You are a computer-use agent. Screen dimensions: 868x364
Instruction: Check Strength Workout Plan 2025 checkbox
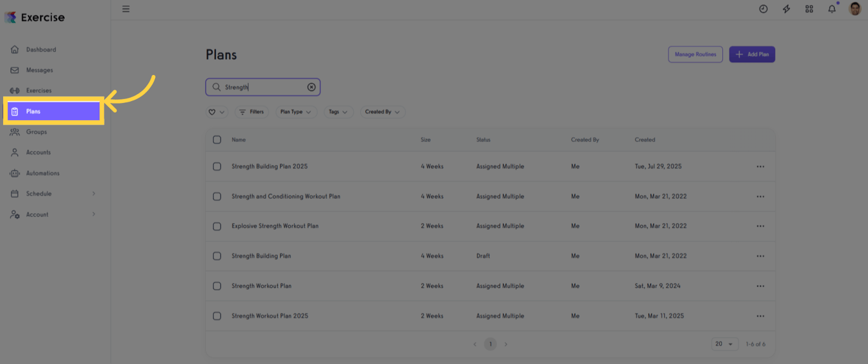[217, 316]
